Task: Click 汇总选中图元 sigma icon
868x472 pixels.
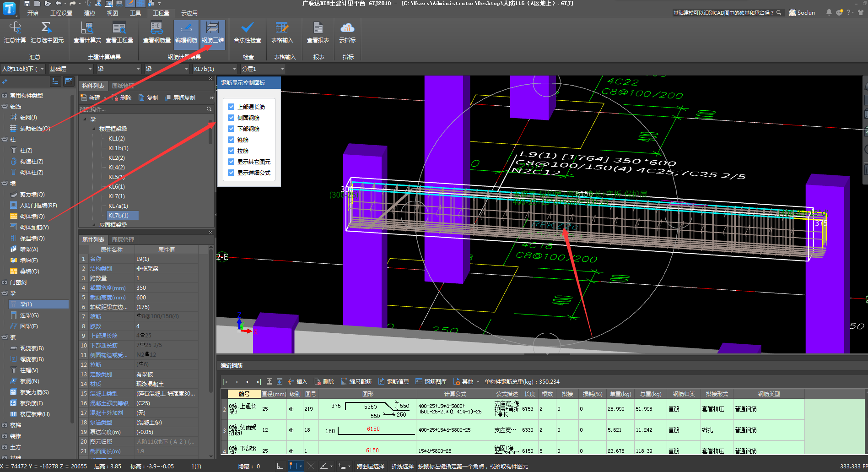Action: (x=46, y=28)
